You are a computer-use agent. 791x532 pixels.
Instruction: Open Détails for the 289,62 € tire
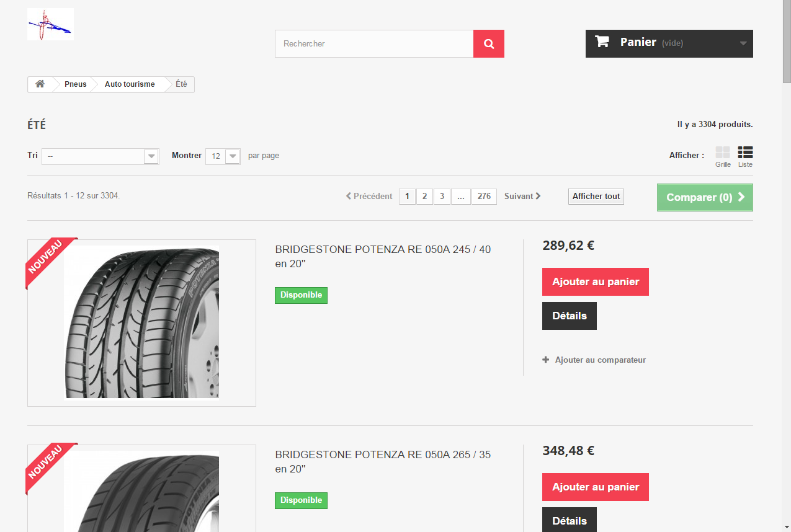[570, 316]
